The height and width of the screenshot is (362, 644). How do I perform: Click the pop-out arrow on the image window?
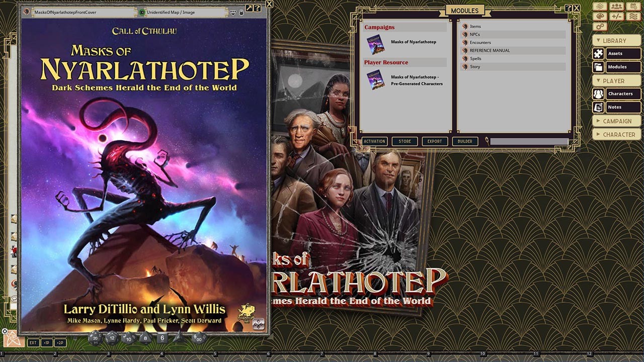click(249, 7)
